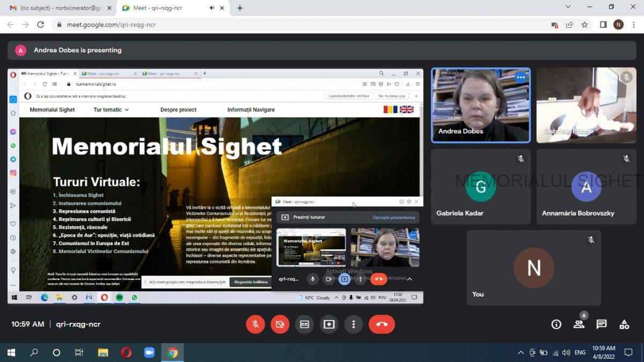Click Present now screen share button

(x=329, y=324)
